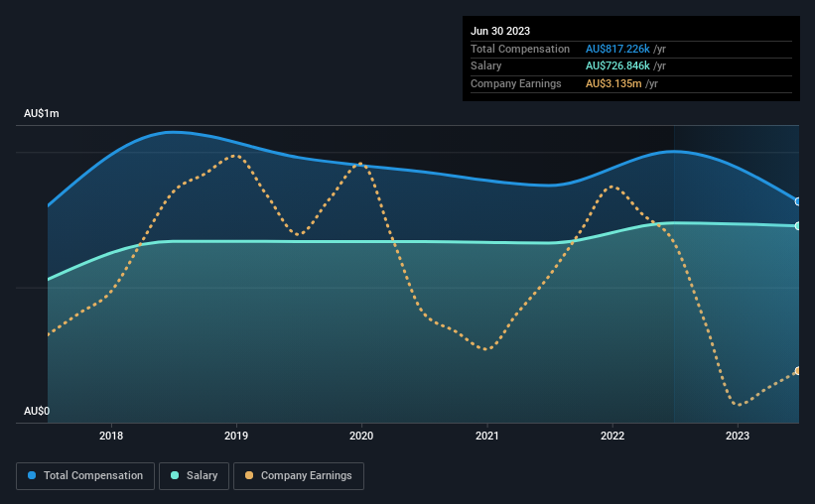Click the AU$817.226k total compensation value
The image size is (815, 504).
617,49
